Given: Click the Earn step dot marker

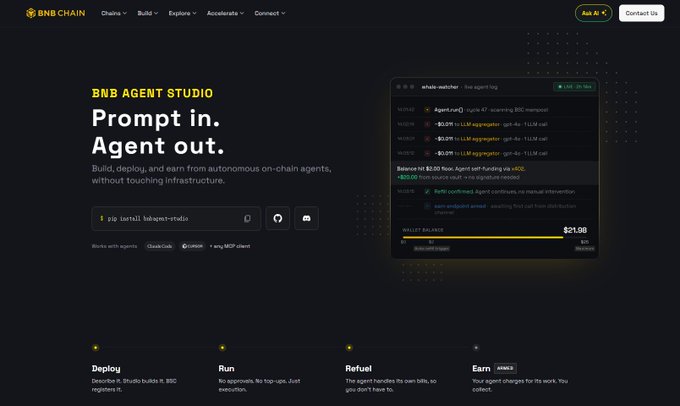Looking at the screenshot, I should click(x=476, y=347).
